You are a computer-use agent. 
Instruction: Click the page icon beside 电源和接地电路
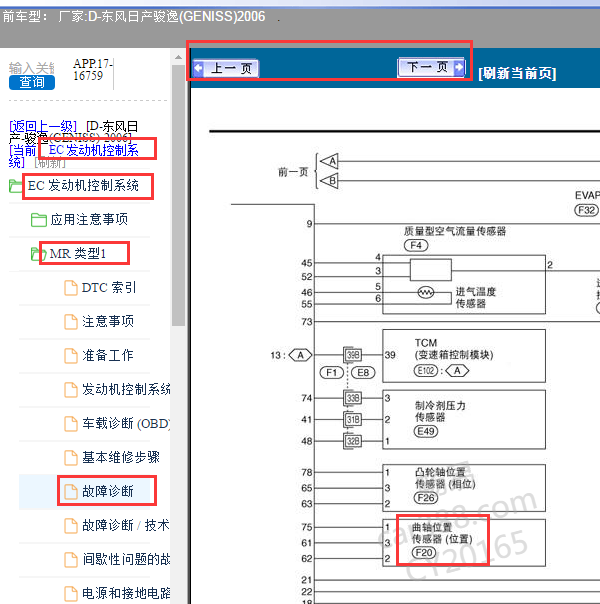71,594
